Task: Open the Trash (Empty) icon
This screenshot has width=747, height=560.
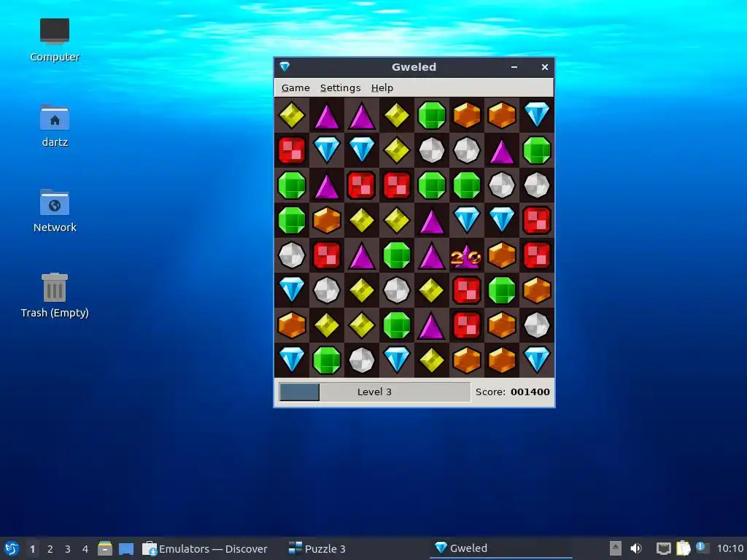Action: click(x=55, y=296)
